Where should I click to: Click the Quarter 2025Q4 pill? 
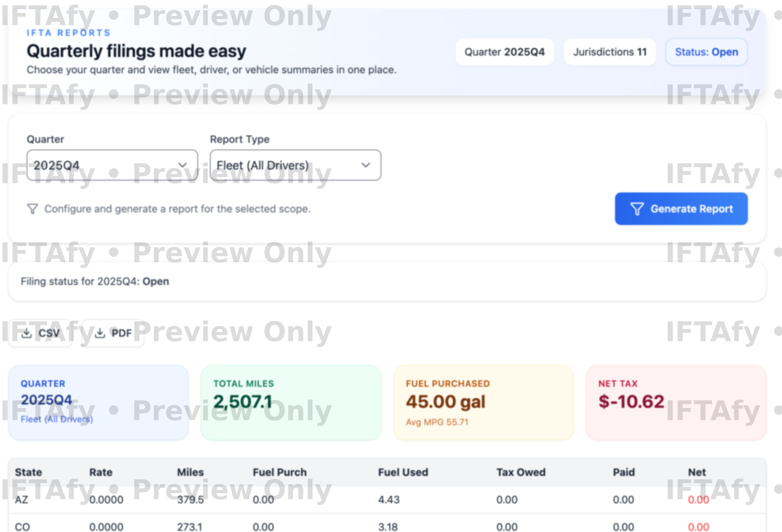click(x=504, y=52)
